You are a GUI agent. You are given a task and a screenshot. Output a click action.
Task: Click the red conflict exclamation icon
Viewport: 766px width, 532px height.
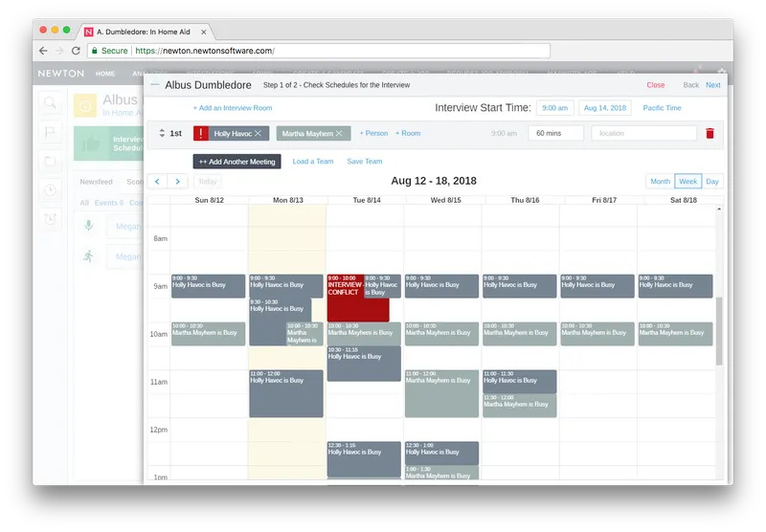pos(201,133)
